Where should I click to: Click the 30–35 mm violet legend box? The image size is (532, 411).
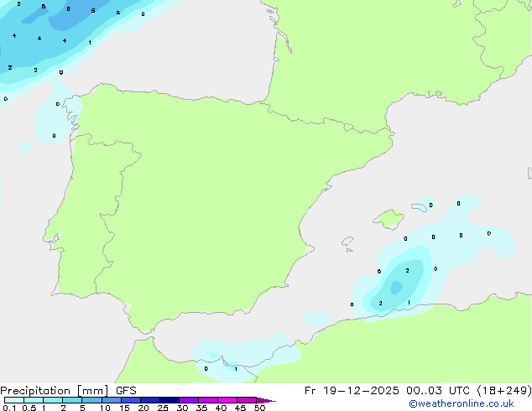click(x=189, y=400)
